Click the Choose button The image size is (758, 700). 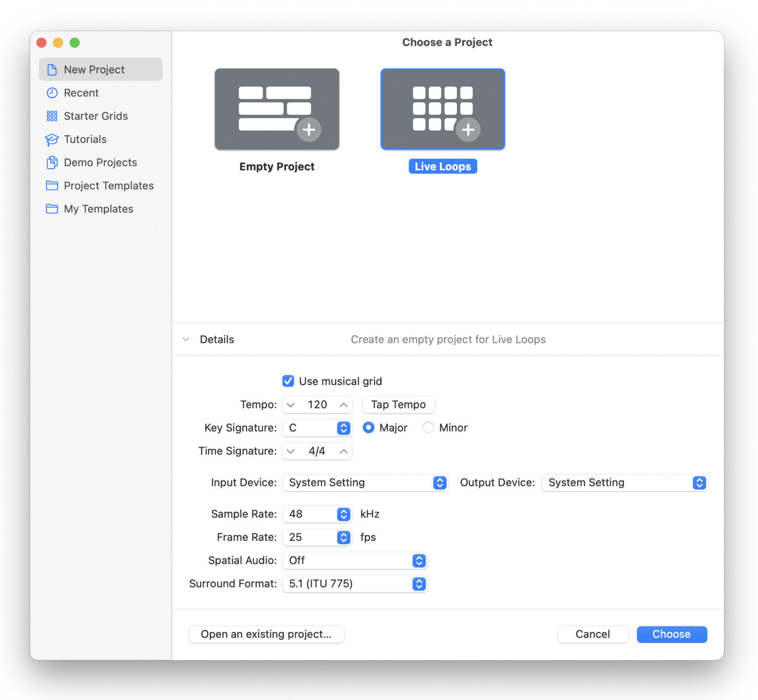point(671,634)
